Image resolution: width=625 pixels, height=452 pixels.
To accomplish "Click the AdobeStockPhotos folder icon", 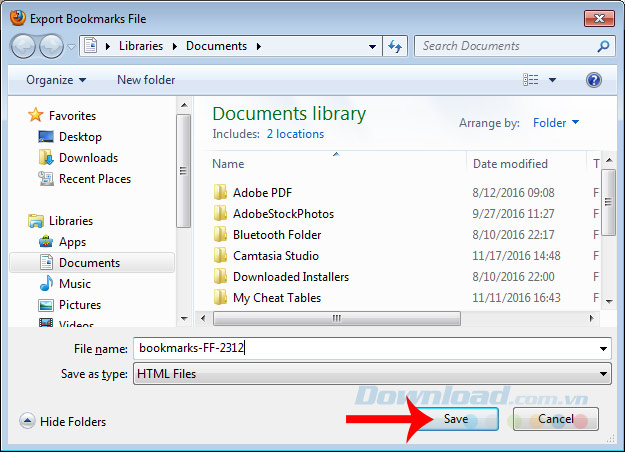I will point(220,214).
